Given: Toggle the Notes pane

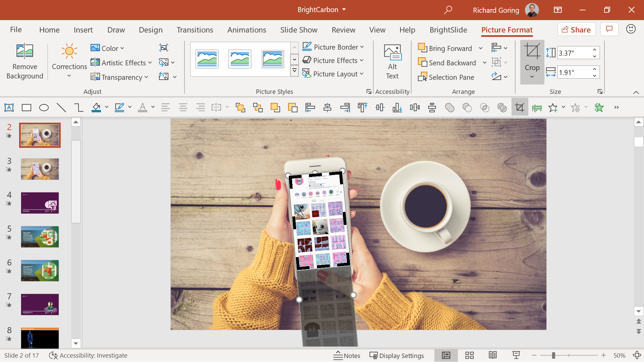Looking at the screenshot, I should point(347,356).
